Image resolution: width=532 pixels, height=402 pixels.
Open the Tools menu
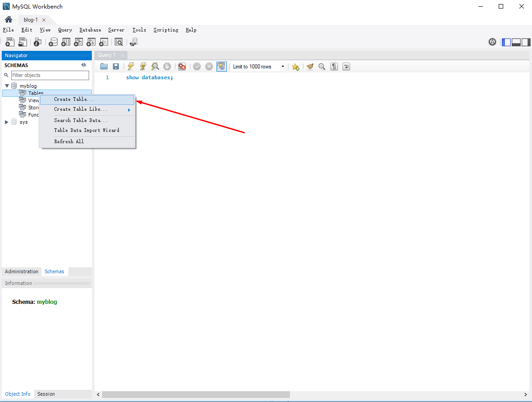pyautogui.click(x=139, y=30)
